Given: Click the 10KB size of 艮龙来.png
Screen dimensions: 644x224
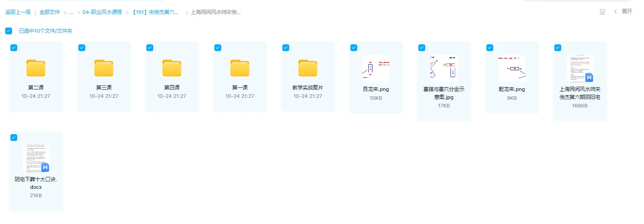Looking at the screenshot, I should (376, 98).
